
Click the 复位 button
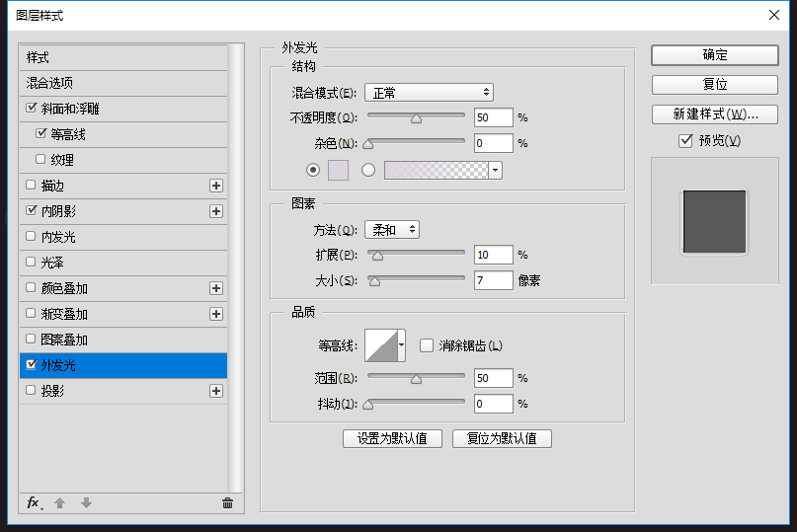click(715, 84)
